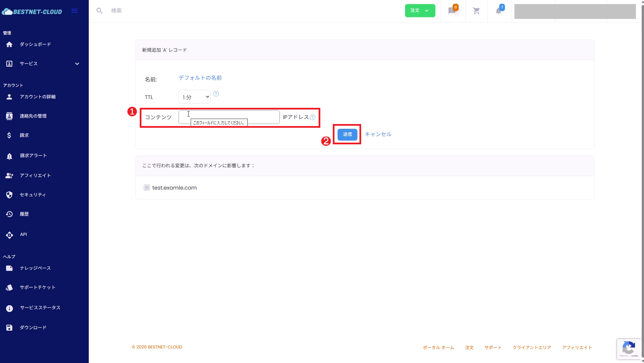Expand the サービス sidebar section
This screenshot has height=363, width=644.
tap(77, 64)
